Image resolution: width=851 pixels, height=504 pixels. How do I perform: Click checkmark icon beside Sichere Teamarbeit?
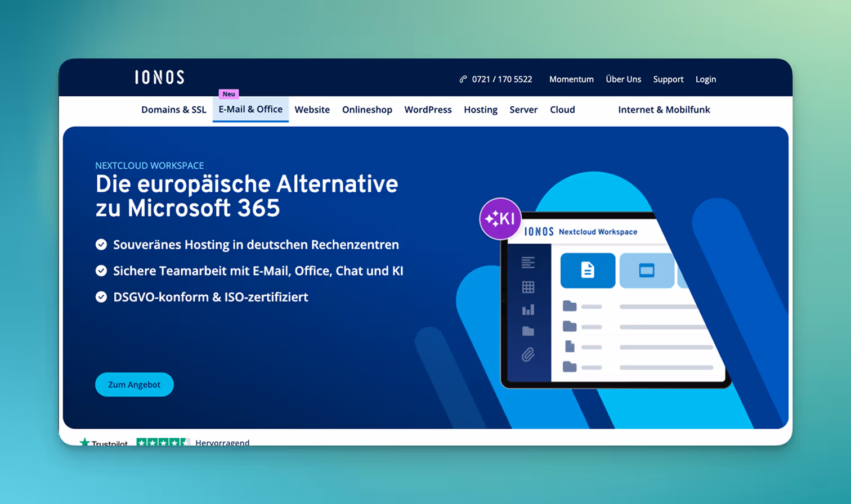[101, 271]
